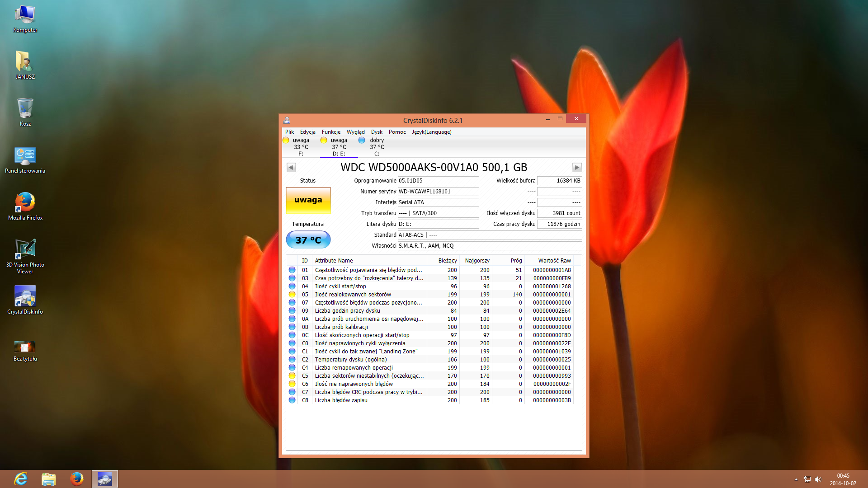Click the Najgorszy column header
Image resolution: width=868 pixels, height=488 pixels.
(x=477, y=261)
